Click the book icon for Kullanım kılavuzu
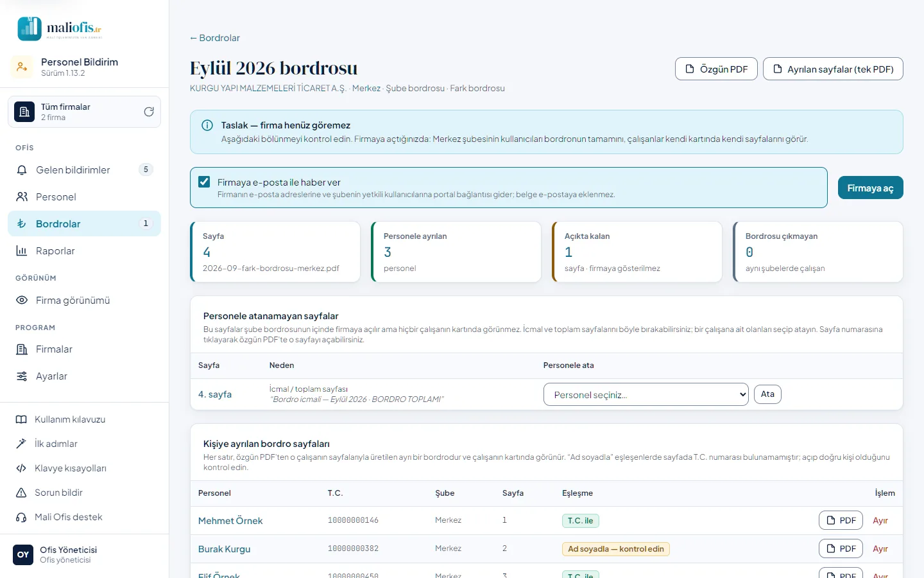This screenshot has width=924, height=578. click(x=21, y=419)
